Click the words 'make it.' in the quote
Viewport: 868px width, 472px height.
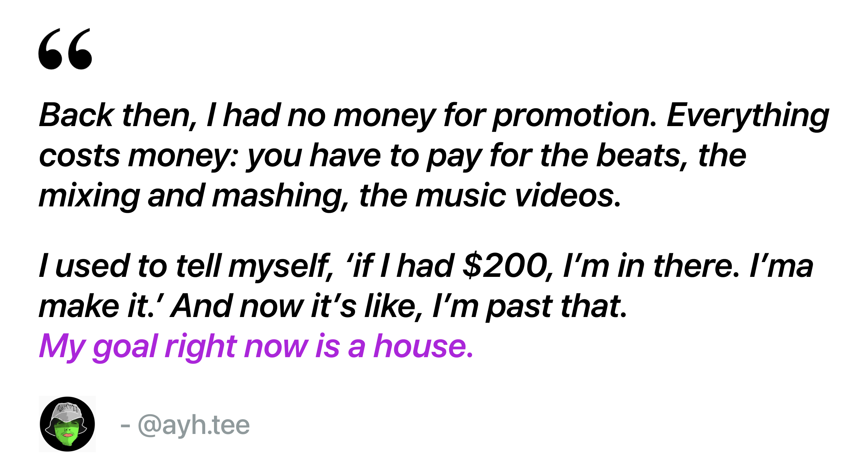[x=97, y=306]
